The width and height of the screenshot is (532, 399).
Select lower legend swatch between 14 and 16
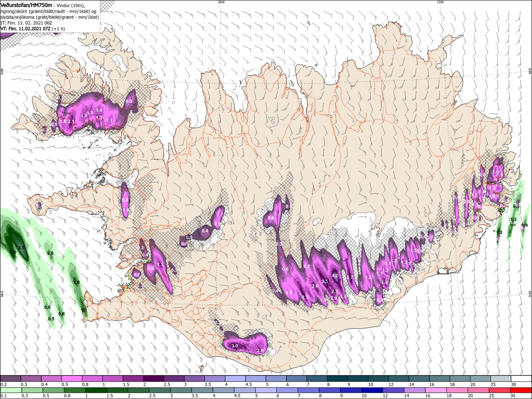(414, 390)
